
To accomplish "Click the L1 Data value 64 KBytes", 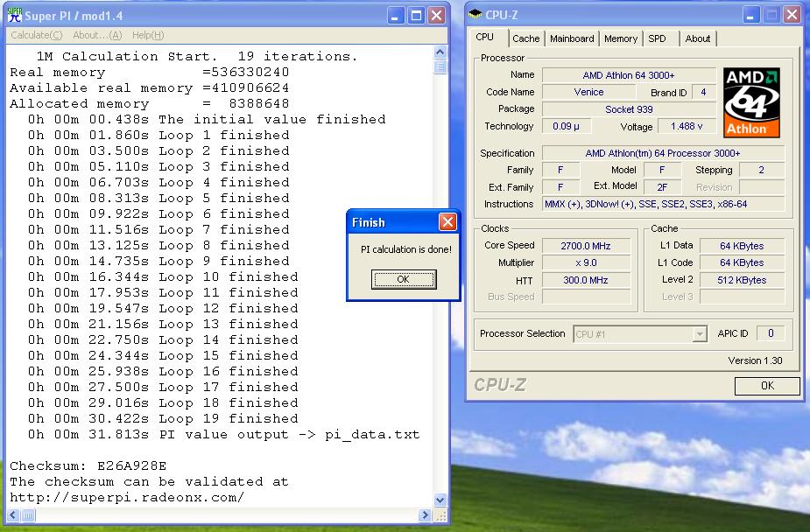I will (742, 246).
